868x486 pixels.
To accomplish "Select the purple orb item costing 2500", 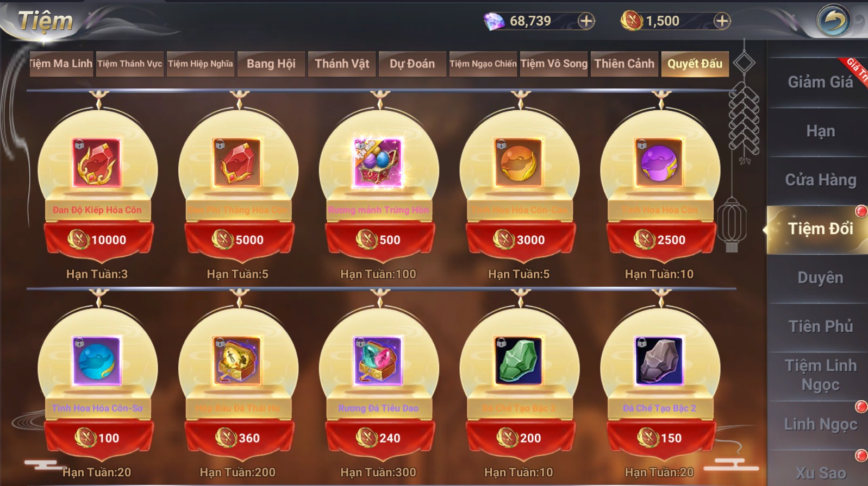I will point(659,163).
